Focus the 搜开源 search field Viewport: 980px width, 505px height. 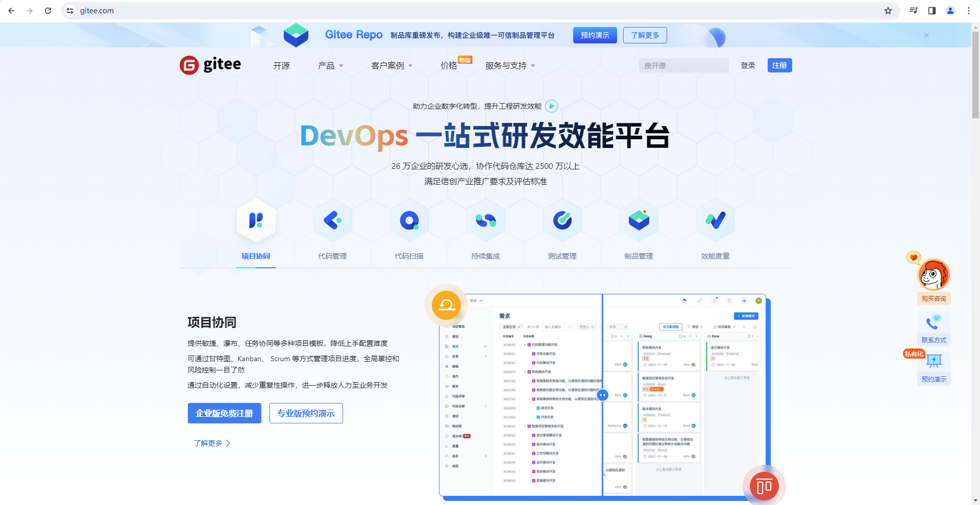[683, 66]
